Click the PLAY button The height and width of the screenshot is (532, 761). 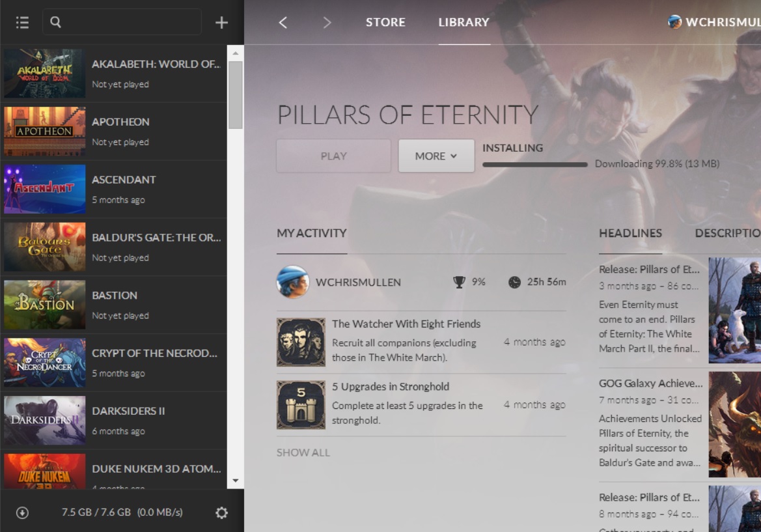[x=333, y=156]
